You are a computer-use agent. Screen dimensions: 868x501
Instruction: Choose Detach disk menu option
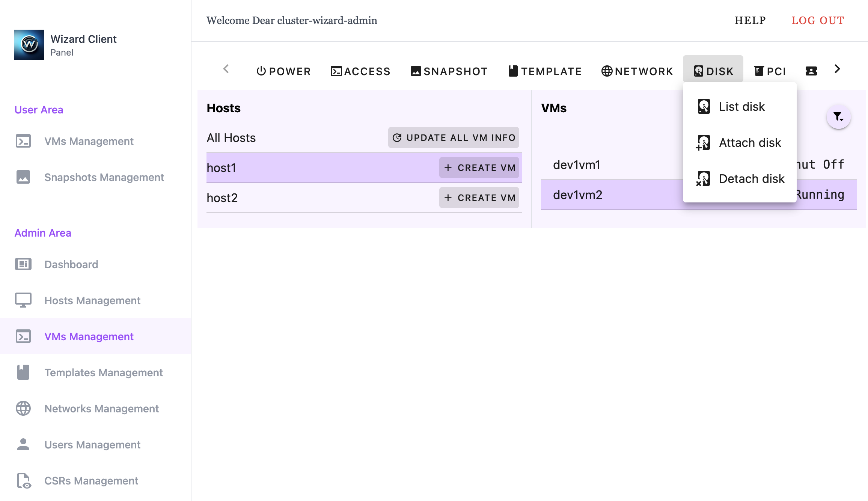[751, 179]
